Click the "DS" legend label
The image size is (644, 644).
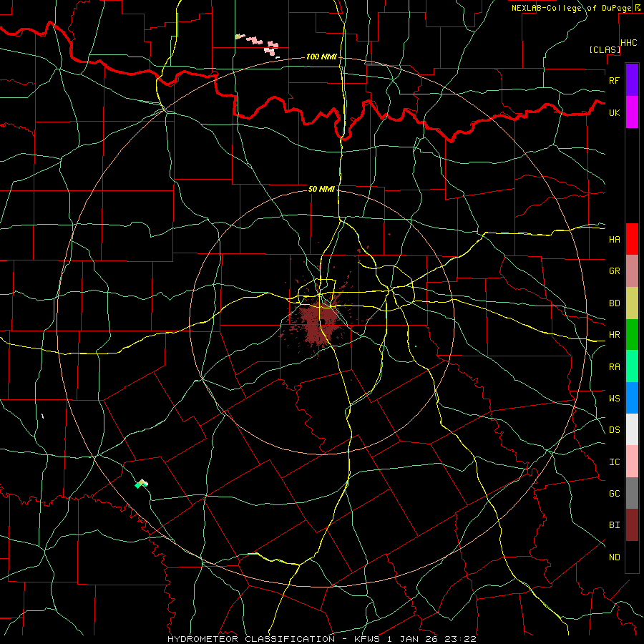pyautogui.click(x=614, y=430)
